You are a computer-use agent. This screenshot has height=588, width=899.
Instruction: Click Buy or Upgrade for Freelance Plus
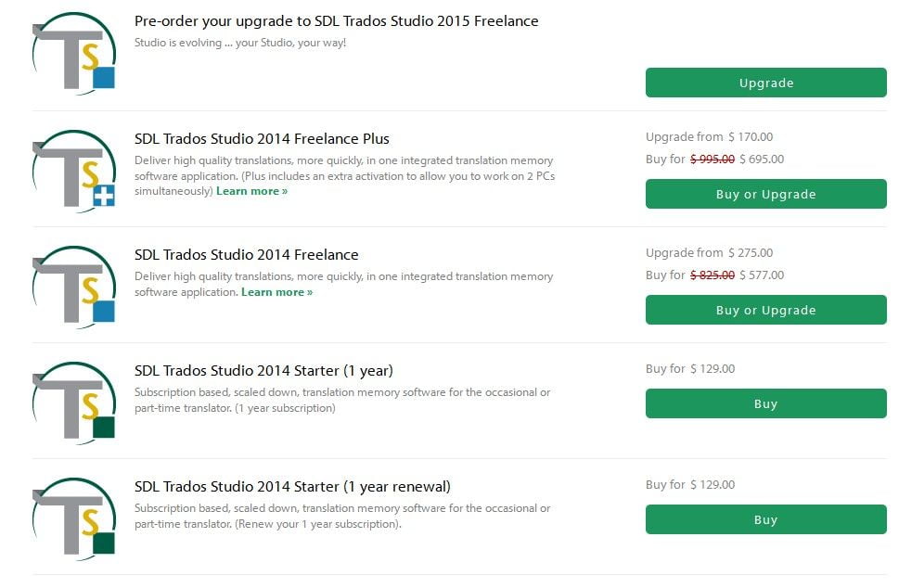764,194
